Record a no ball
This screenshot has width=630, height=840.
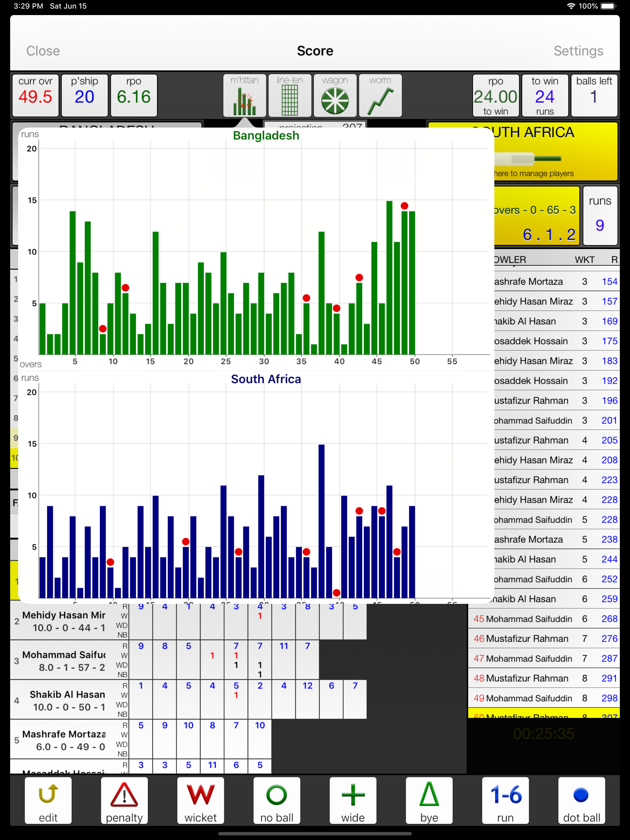point(277,800)
